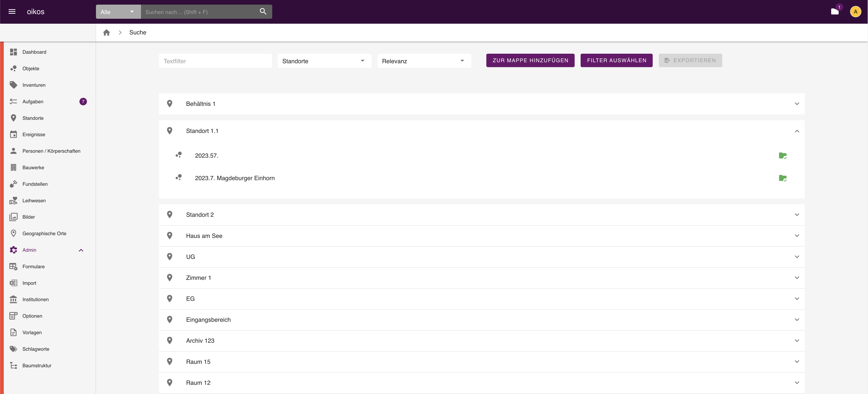Viewport: 868px width, 394px height.
Task: Open the Alle search scope dropdown
Action: coord(118,12)
